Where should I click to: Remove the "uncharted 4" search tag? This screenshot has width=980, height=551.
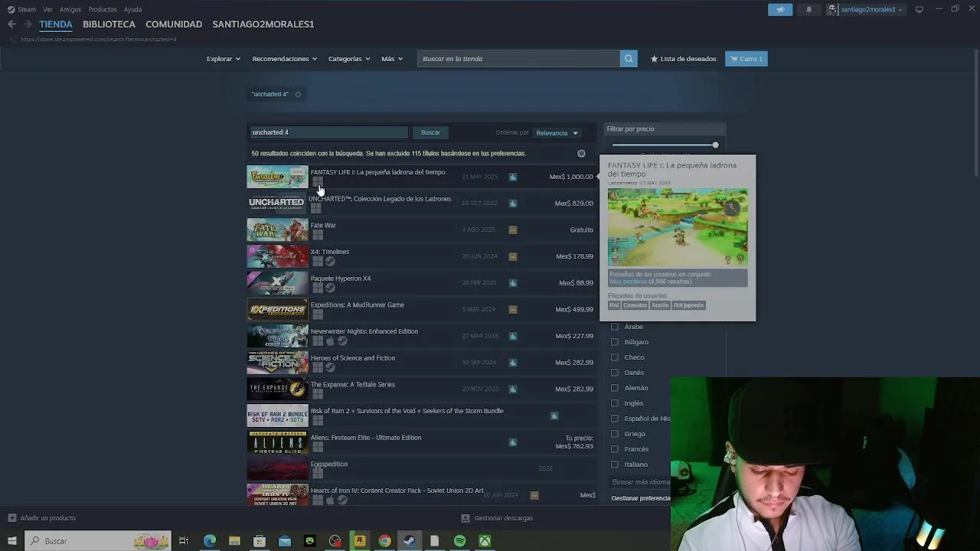pos(298,94)
